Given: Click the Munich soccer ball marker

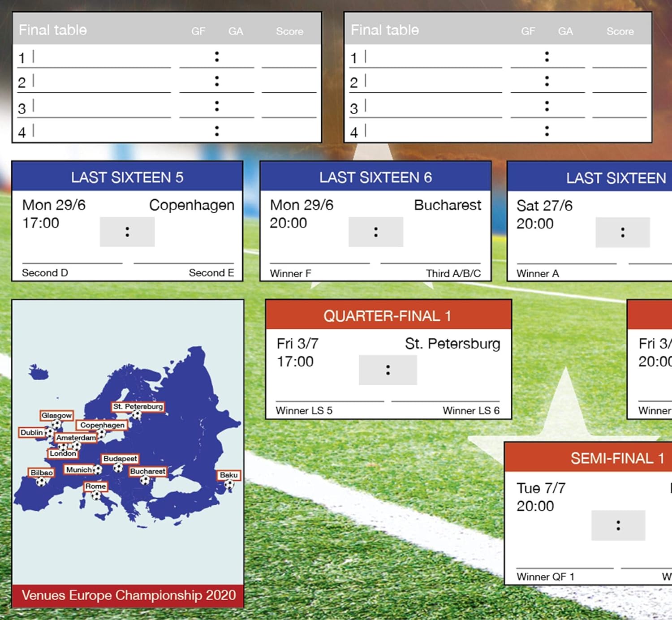Looking at the screenshot, I should point(97,470).
